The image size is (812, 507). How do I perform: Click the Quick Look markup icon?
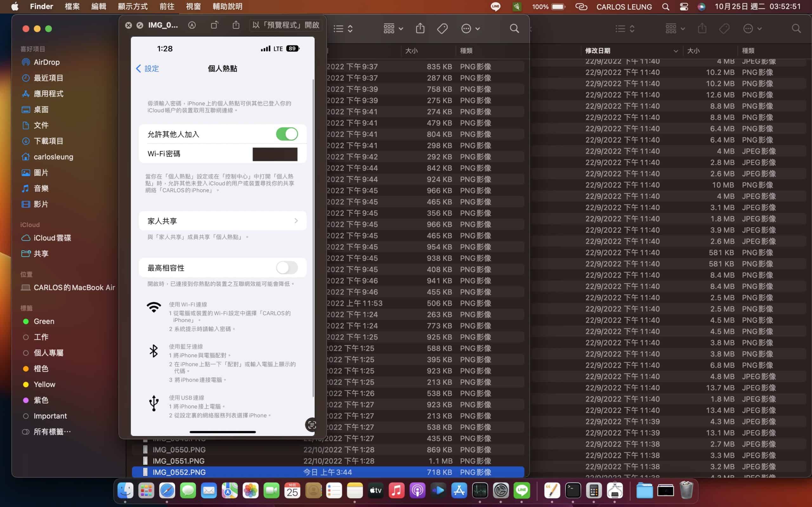click(192, 25)
